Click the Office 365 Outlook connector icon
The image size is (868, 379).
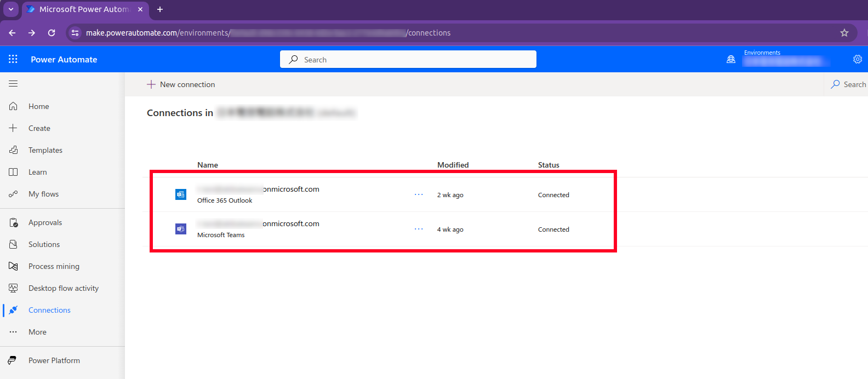[181, 194]
